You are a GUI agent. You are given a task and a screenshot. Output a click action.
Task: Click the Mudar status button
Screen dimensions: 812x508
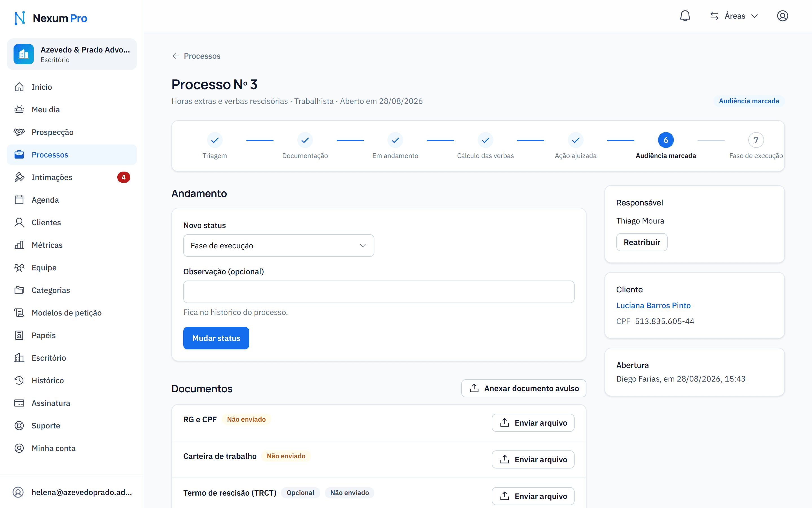click(x=216, y=338)
